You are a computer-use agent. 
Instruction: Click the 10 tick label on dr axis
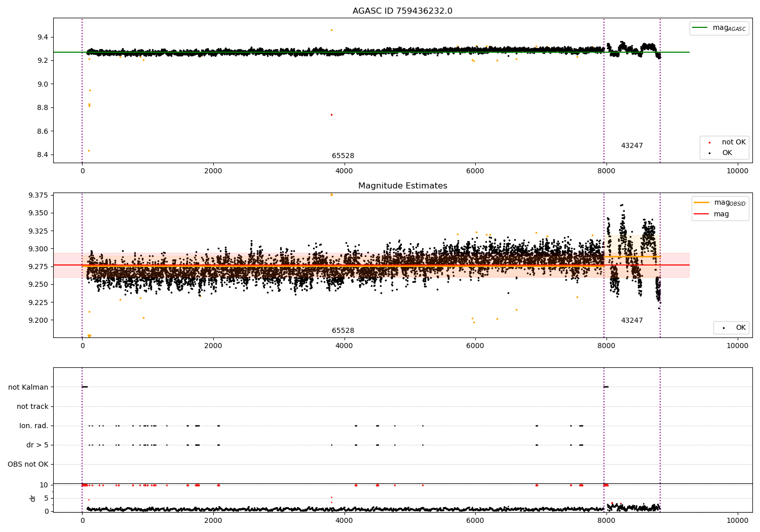pyautogui.click(x=44, y=485)
